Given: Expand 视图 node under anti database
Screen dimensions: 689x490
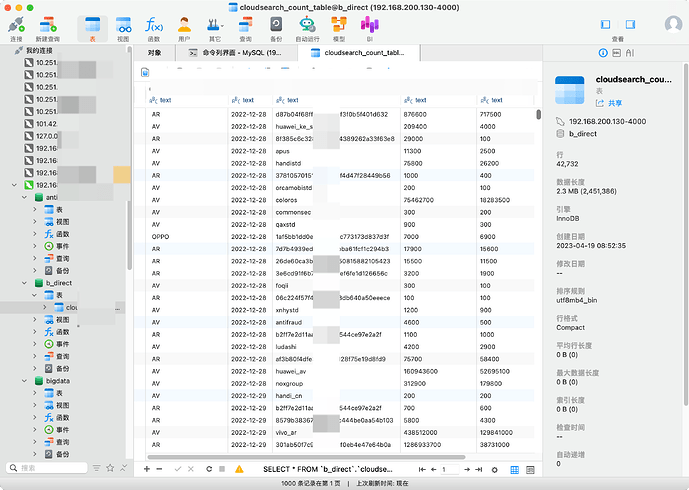Looking at the screenshot, I should click(35, 222).
